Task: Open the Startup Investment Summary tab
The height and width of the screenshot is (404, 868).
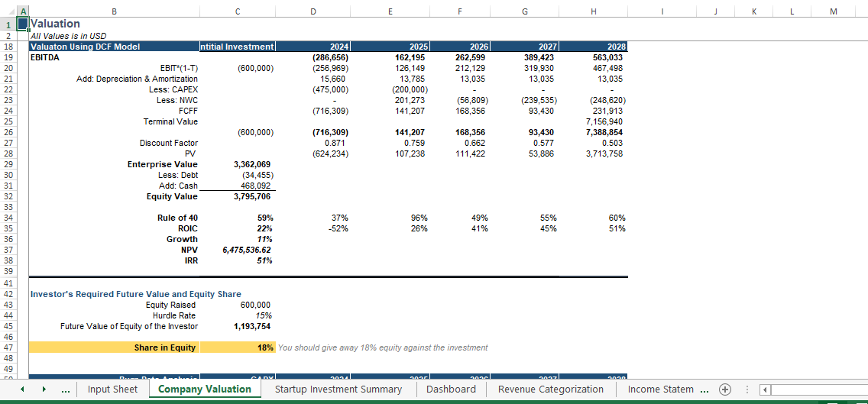Action: [338, 389]
